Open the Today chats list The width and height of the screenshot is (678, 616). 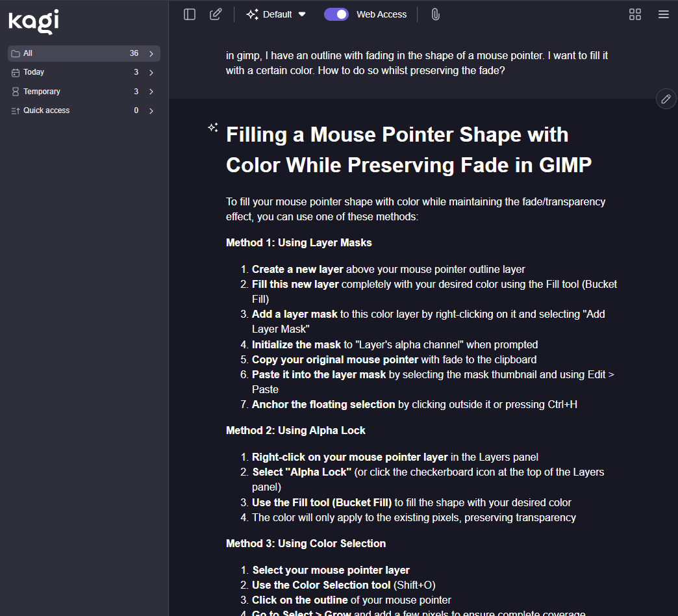tap(34, 72)
